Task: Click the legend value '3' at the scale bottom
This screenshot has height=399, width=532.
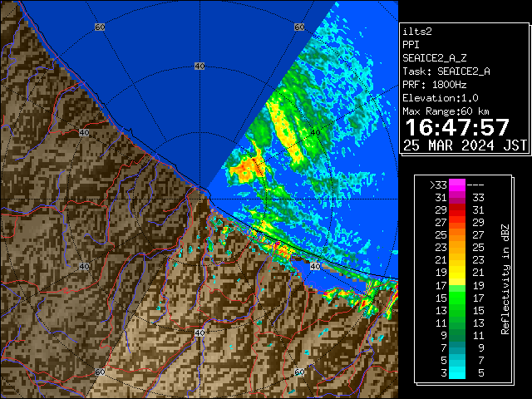Action: [x=444, y=373]
